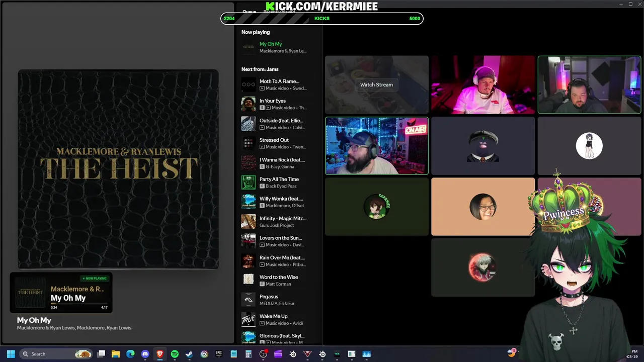Select the pink-lit streamer video tile
This screenshot has height=362, width=644.
483,84
